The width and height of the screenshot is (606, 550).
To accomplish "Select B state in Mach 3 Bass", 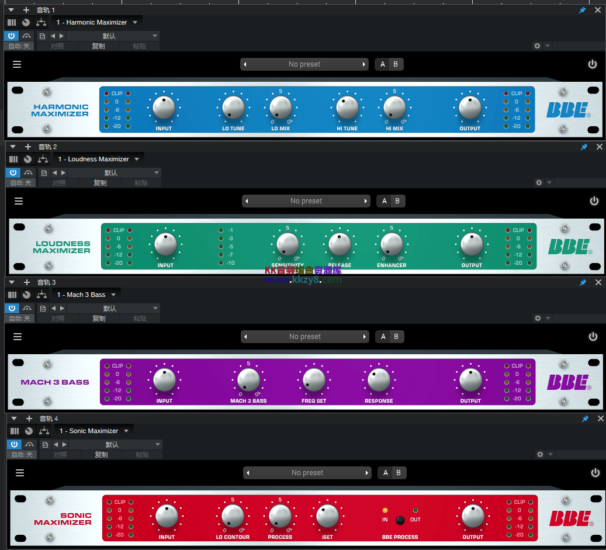I will pos(397,337).
